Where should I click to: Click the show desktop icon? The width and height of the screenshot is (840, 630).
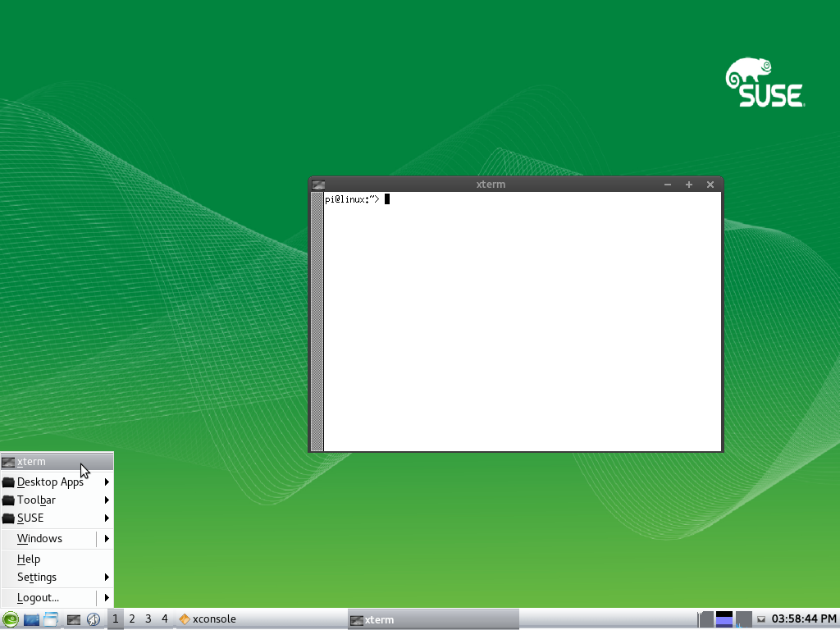coord(50,619)
